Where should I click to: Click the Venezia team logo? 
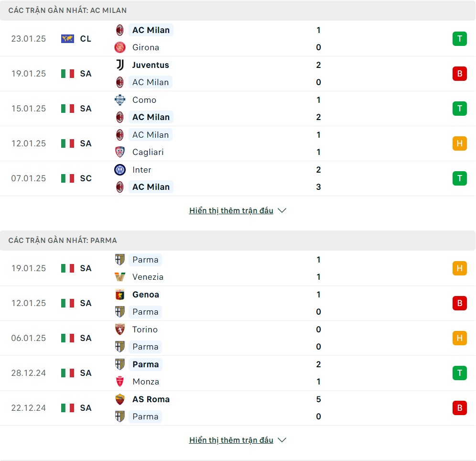pyautogui.click(x=120, y=277)
